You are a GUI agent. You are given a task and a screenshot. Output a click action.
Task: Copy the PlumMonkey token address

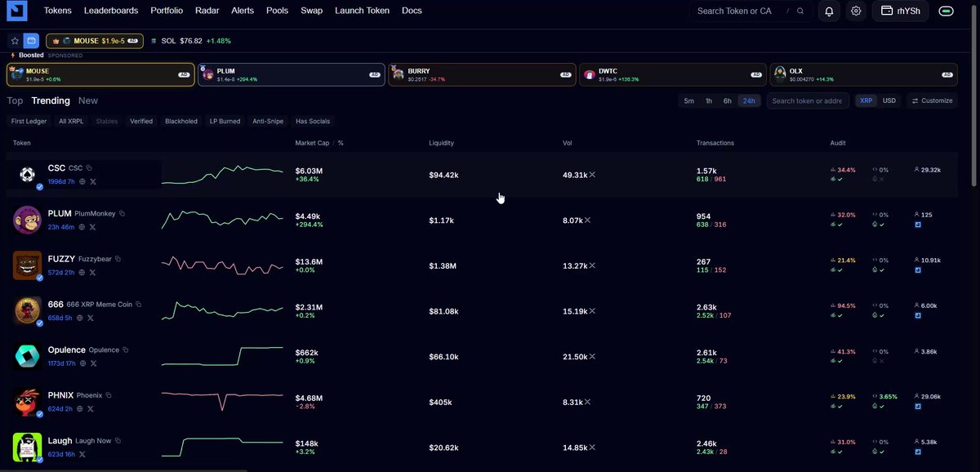pos(122,213)
